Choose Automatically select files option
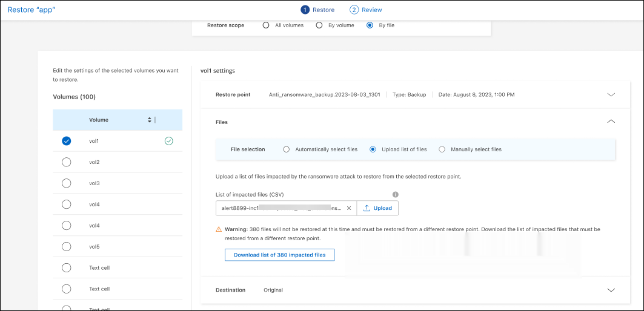 click(x=287, y=149)
